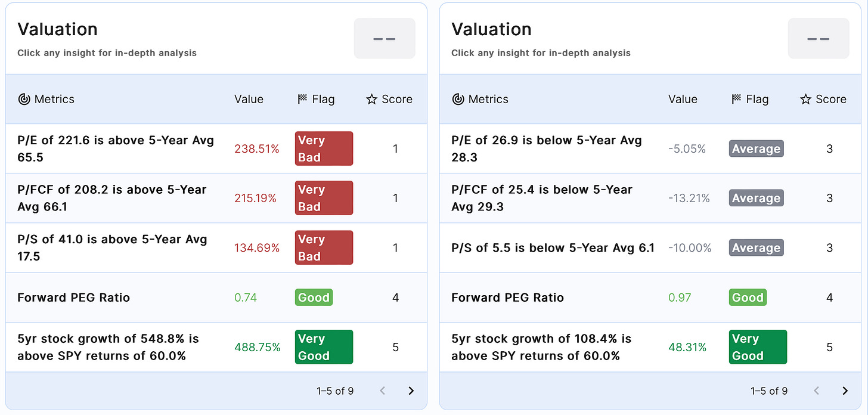This screenshot has height=415, width=868.
Task: Click the Metrics radar icon in right panel
Action: pos(458,100)
